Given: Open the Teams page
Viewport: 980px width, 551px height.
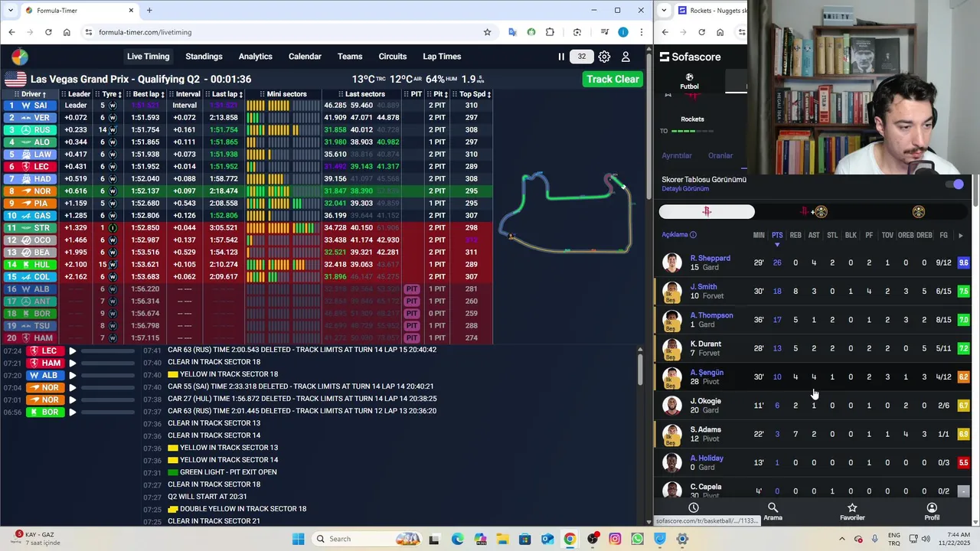Looking at the screenshot, I should click(x=350, y=57).
